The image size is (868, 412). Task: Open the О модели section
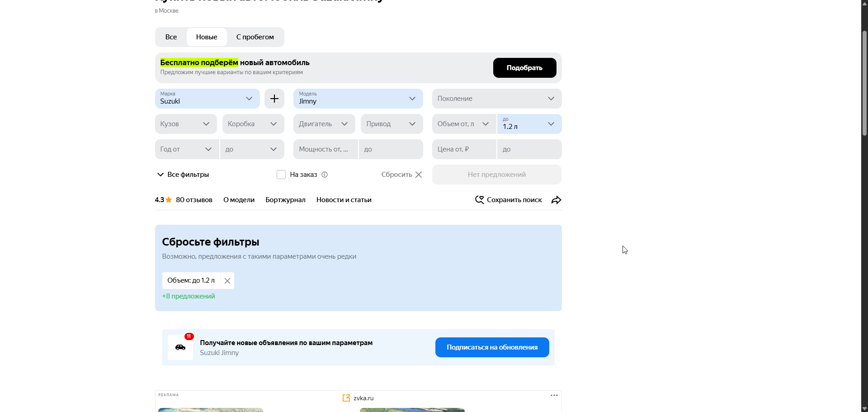239,200
